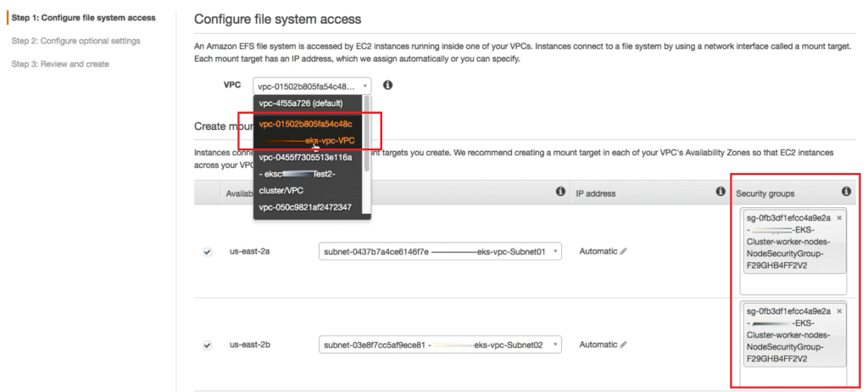The width and height of the screenshot is (868, 392).
Task: Click empty security groups input for us-east-2a
Action: point(793,284)
